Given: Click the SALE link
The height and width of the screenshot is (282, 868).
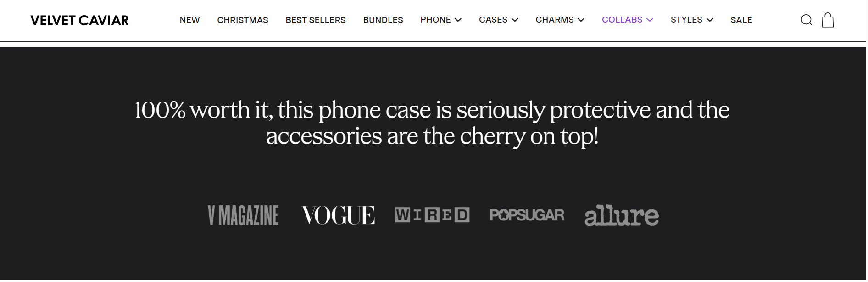Looking at the screenshot, I should coord(741,20).
